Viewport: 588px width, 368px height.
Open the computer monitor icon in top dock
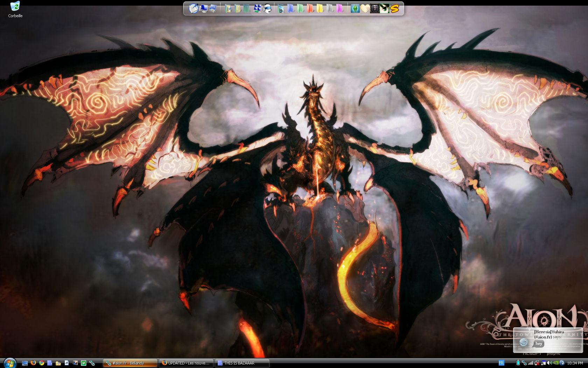(204, 8)
